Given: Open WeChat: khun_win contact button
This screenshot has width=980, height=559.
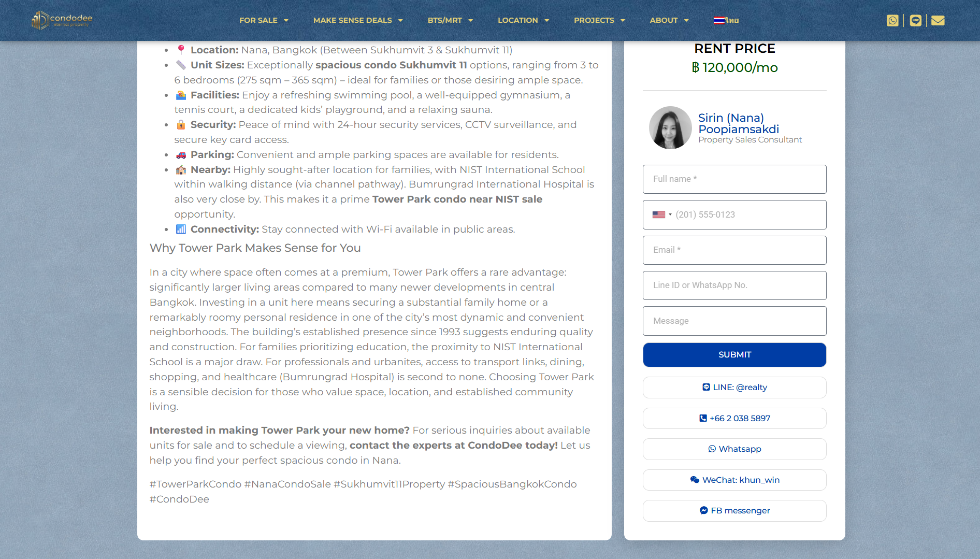Looking at the screenshot, I should tap(734, 480).
